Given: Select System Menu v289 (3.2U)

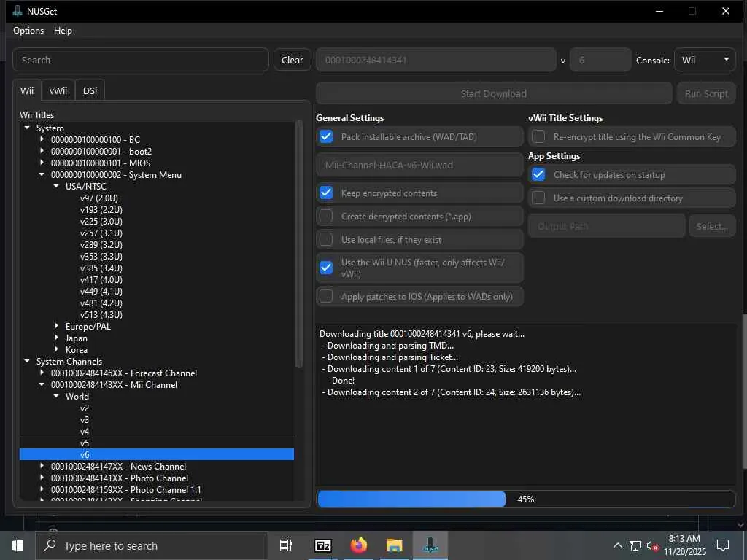Looking at the screenshot, I should click(x=101, y=245).
